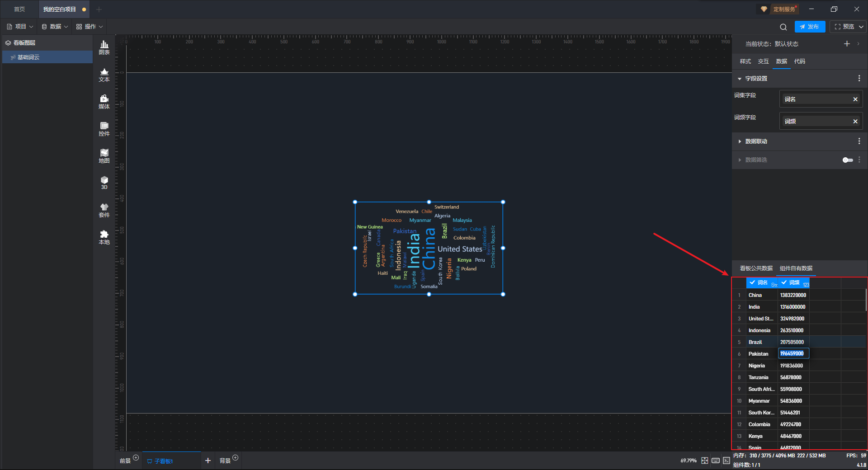
Task: Open the 媒体 (media) component panel
Action: (104, 102)
